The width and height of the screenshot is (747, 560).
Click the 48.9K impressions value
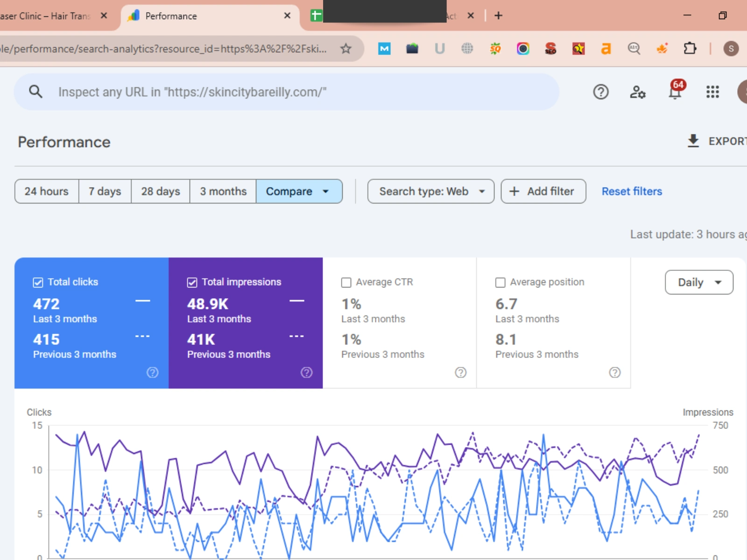(208, 304)
